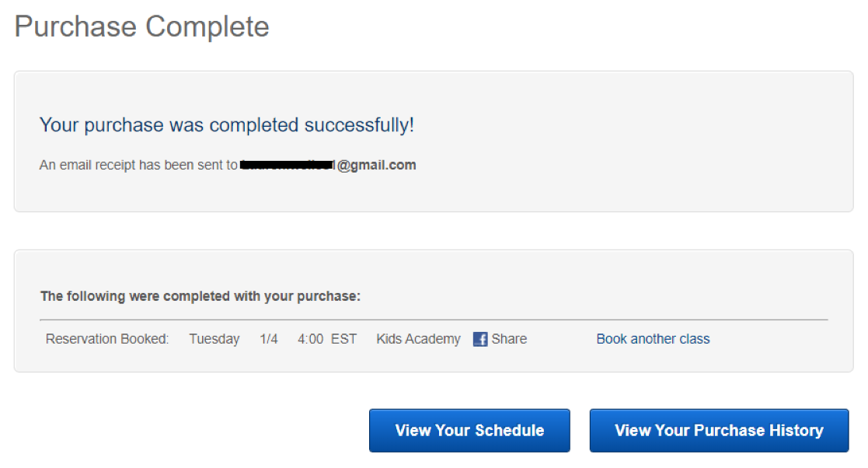Click the 'An email receipt has been sent' text

click(138, 165)
